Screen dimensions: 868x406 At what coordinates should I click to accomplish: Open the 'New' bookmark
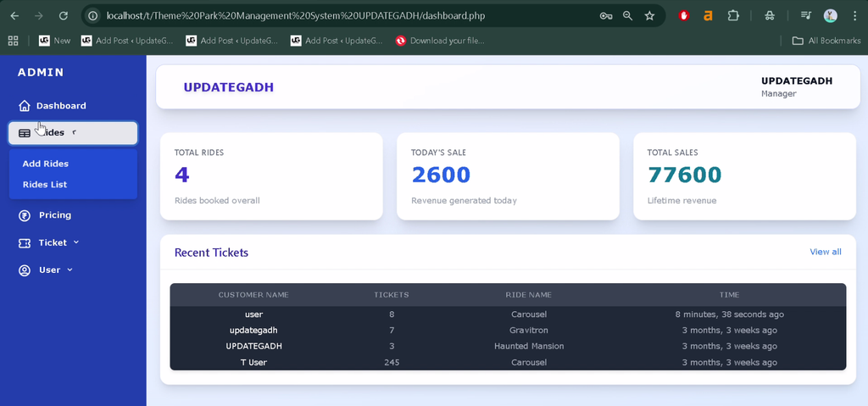[x=55, y=41]
